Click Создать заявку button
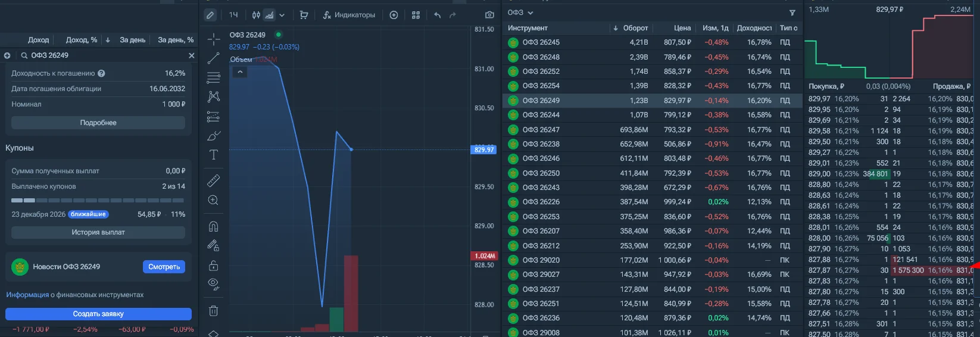980x337 pixels. (x=98, y=314)
